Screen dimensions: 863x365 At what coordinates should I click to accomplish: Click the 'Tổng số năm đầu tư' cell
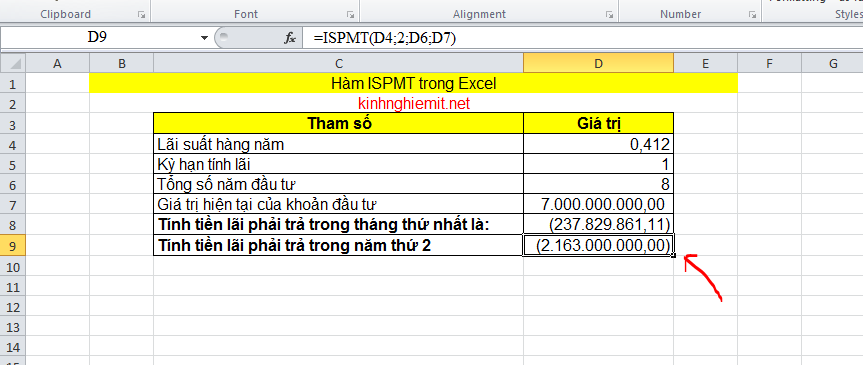(338, 184)
